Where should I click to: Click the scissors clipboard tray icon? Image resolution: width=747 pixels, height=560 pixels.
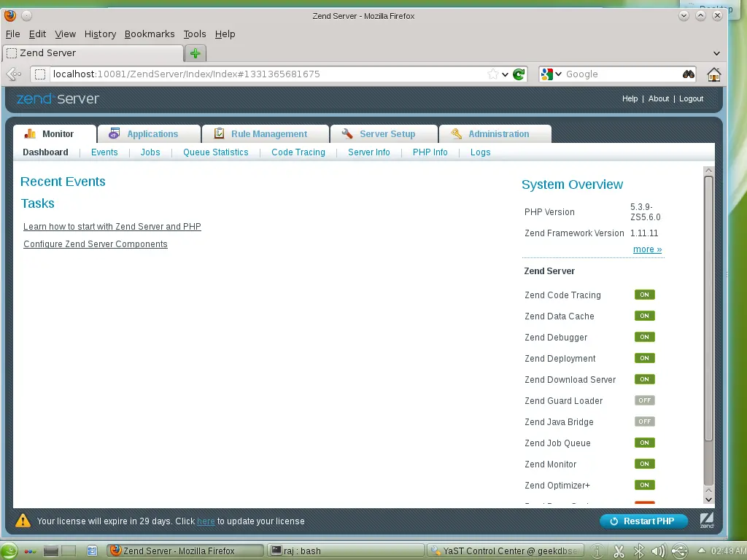tap(619, 551)
